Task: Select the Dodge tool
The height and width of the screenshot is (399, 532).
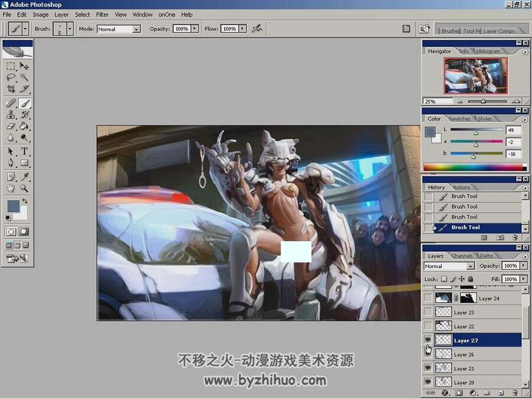Action: tap(24, 137)
